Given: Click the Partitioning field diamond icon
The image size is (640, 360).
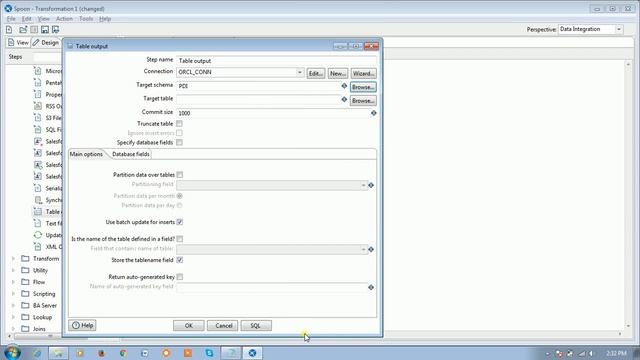Looking at the screenshot, I should pyautogui.click(x=371, y=185).
